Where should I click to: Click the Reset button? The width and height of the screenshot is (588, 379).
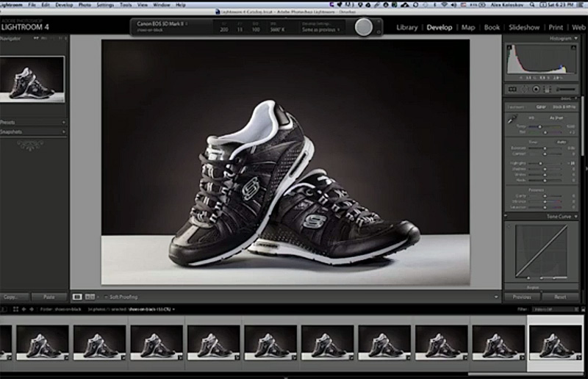click(x=560, y=297)
